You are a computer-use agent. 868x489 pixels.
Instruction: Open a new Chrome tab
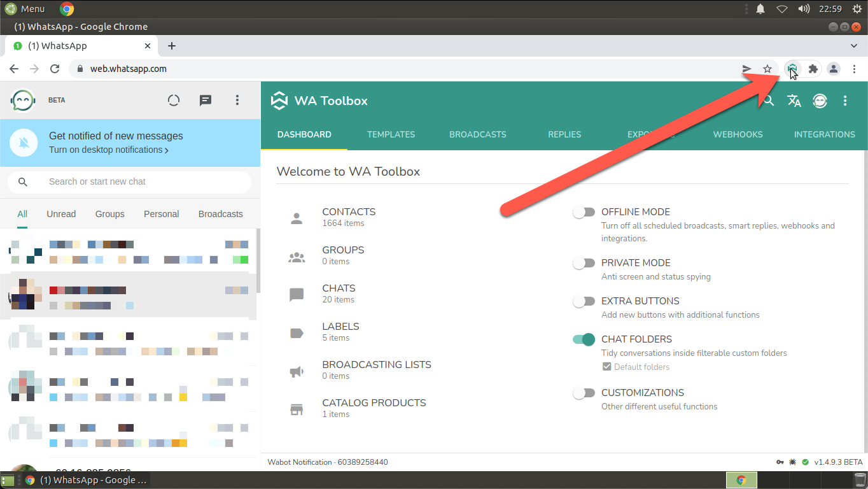click(x=172, y=46)
